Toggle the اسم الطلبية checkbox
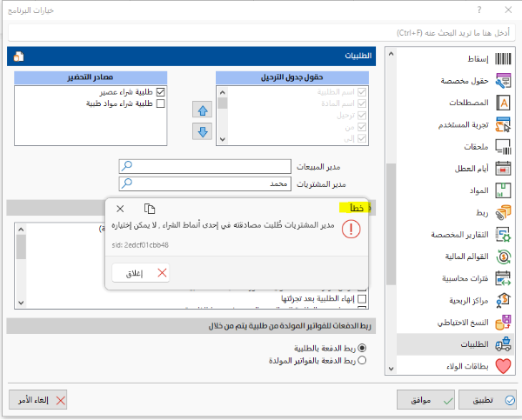Viewport: 522px width, 420px height. 362,92
